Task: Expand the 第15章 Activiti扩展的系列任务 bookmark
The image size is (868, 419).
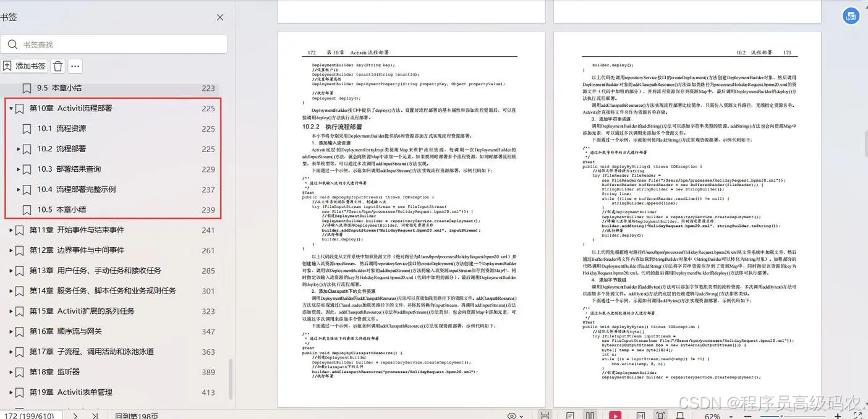Action: [x=11, y=311]
